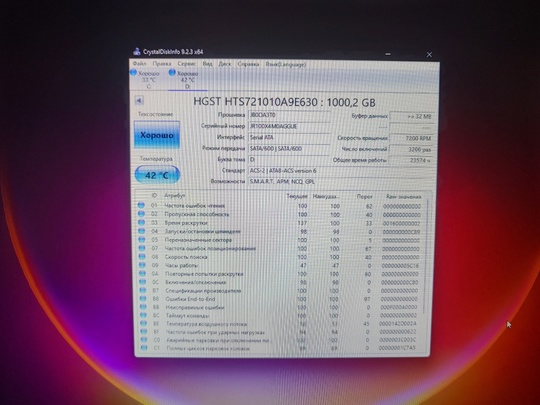The height and width of the screenshot is (405, 540).
Task: Click status circle for attribute C1 head parking cycles
Action: 144,348
